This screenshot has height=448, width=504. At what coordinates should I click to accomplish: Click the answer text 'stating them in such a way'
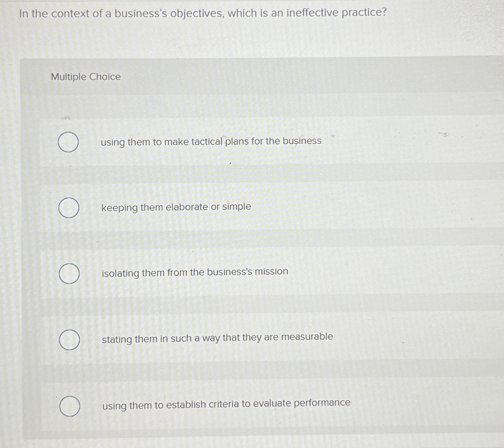pyautogui.click(x=217, y=338)
